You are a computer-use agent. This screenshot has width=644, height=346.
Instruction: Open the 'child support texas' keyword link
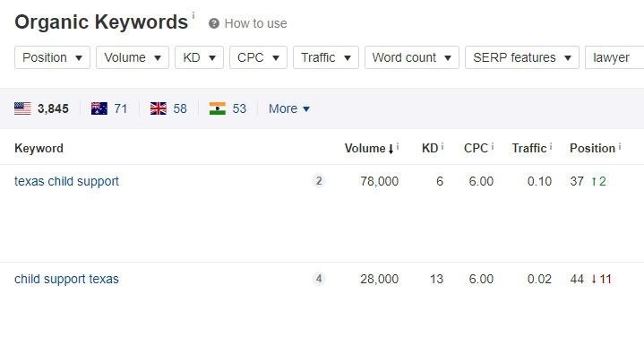(66, 279)
